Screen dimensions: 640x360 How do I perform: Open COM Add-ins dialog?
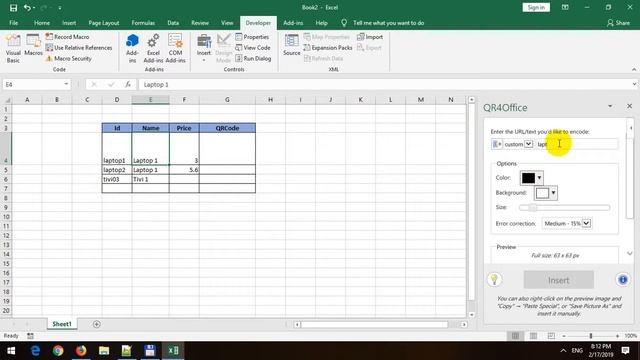pyautogui.click(x=176, y=49)
